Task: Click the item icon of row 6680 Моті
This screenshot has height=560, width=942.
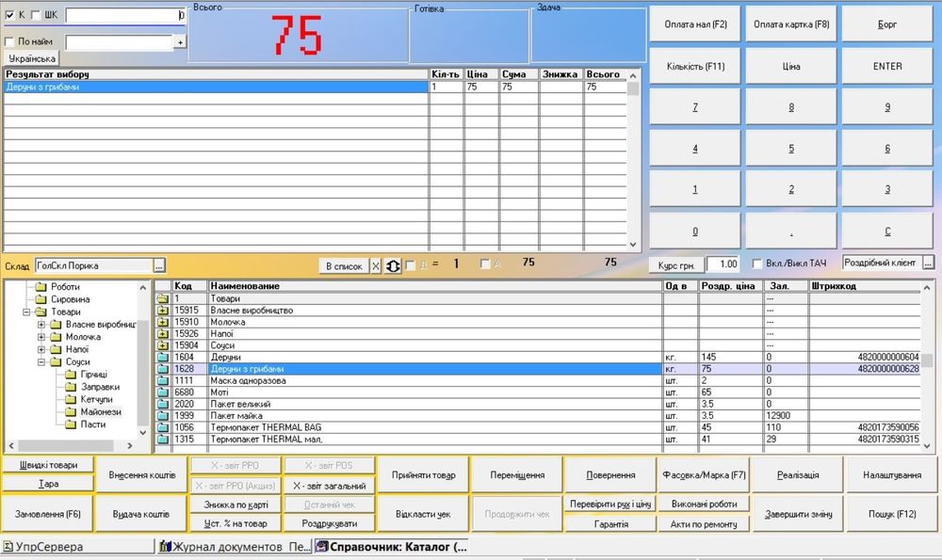Action: click(x=163, y=392)
